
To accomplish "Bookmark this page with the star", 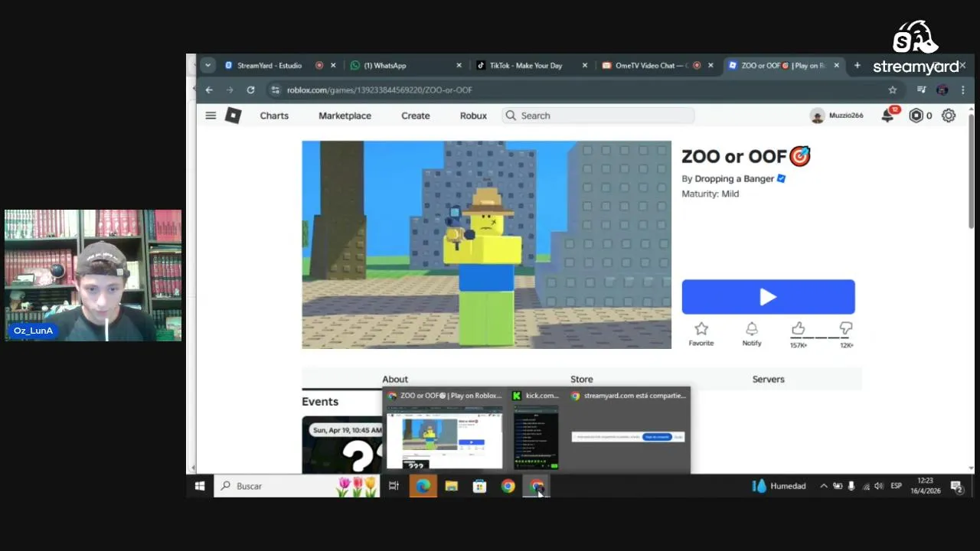I will (x=893, y=90).
